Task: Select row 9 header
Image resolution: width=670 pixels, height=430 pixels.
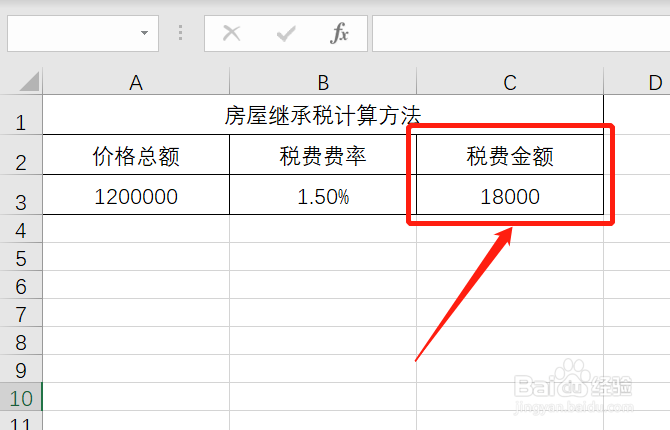Action: (x=21, y=369)
